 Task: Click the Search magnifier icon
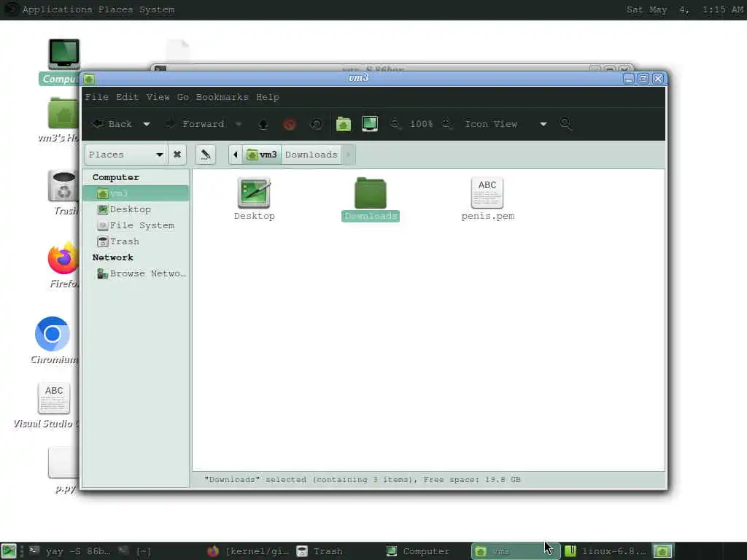tap(565, 124)
